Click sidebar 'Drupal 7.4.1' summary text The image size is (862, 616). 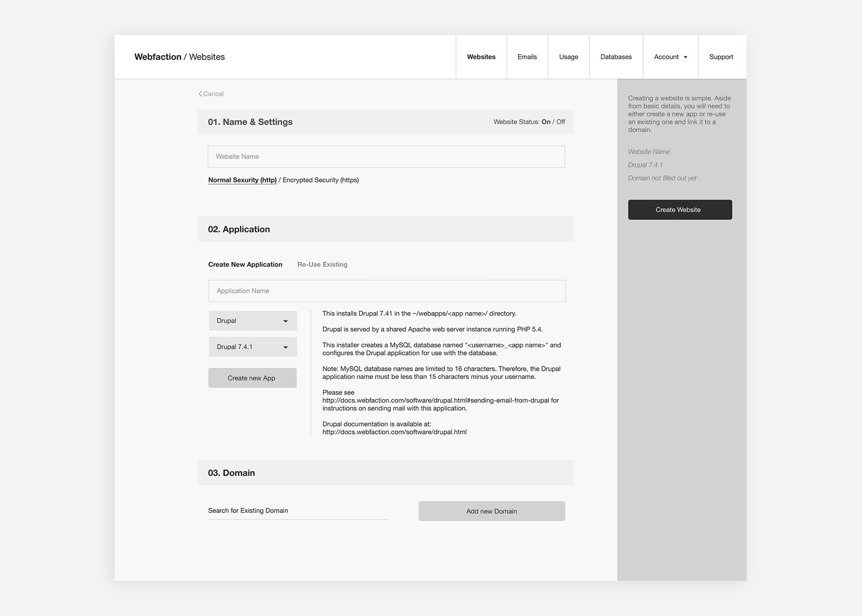tap(646, 165)
